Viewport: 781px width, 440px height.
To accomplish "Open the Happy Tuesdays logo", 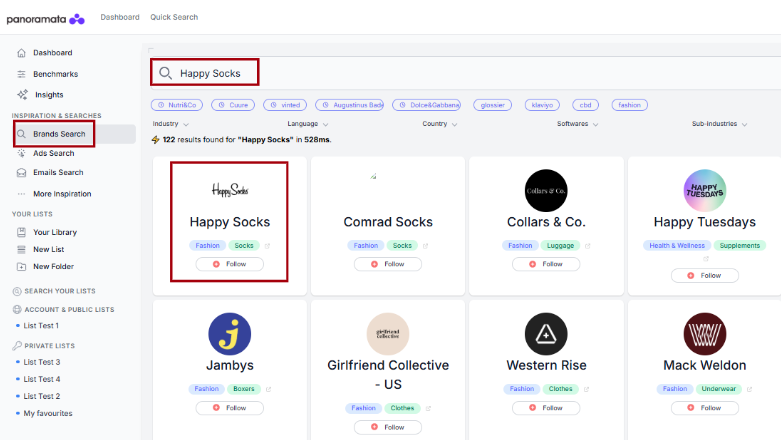I will [705, 190].
